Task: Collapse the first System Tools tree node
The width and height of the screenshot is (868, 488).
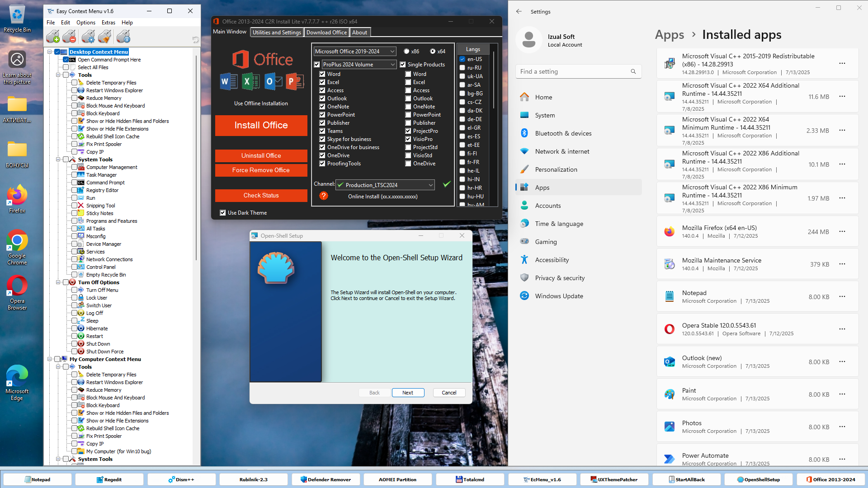Action: 58,160
